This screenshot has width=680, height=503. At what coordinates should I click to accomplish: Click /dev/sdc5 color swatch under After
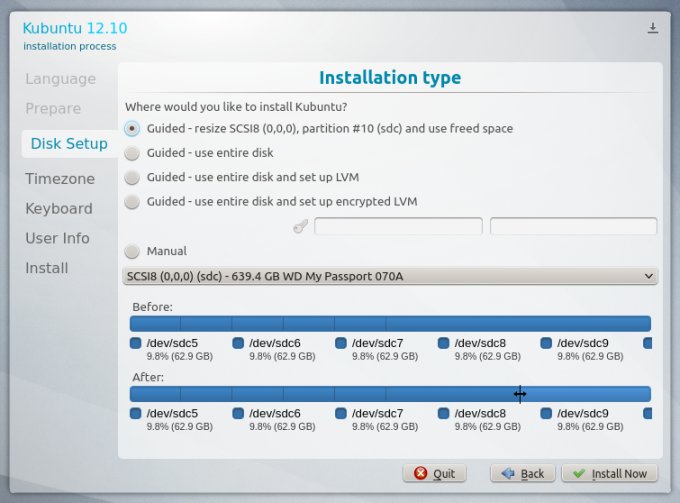coord(136,414)
